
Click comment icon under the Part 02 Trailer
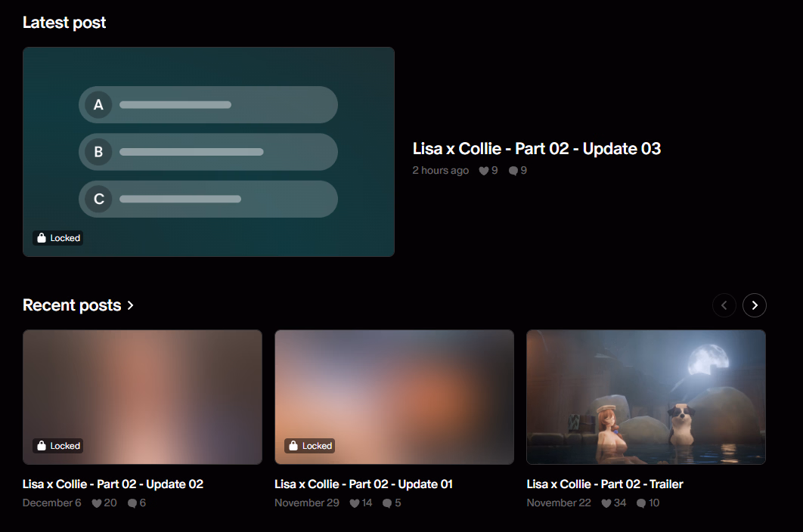tap(641, 503)
